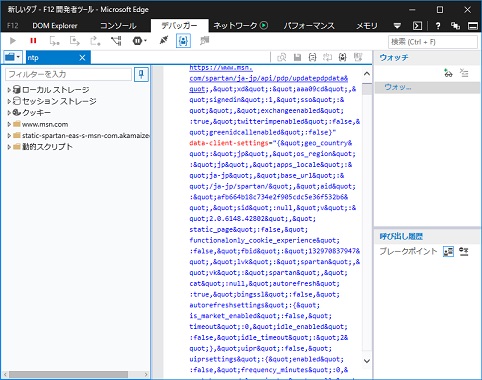Select ローカル ストレージ tree item
This screenshot has height=380, width=482.
tap(51, 90)
